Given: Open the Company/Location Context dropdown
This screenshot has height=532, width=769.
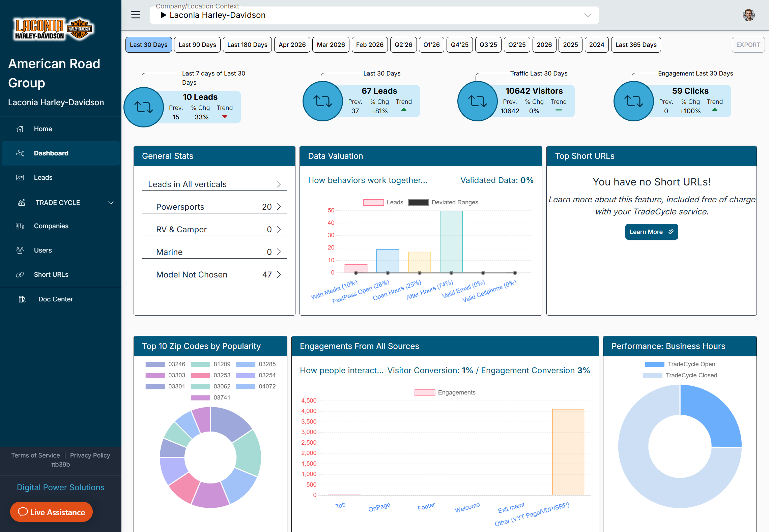Looking at the screenshot, I should (374, 15).
